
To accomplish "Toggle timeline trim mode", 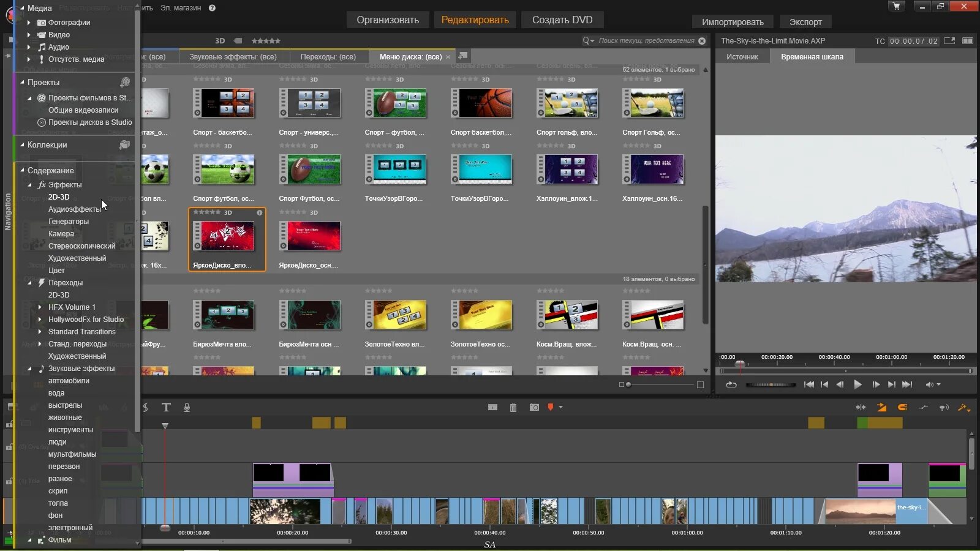I will click(x=861, y=407).
